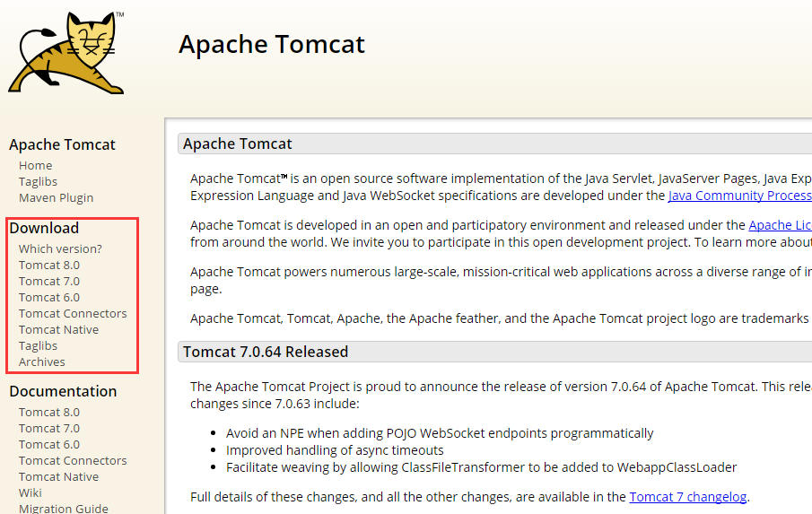
Task: Open Taglibs under the Apache Tomcat section
Action: coord(38,182)
